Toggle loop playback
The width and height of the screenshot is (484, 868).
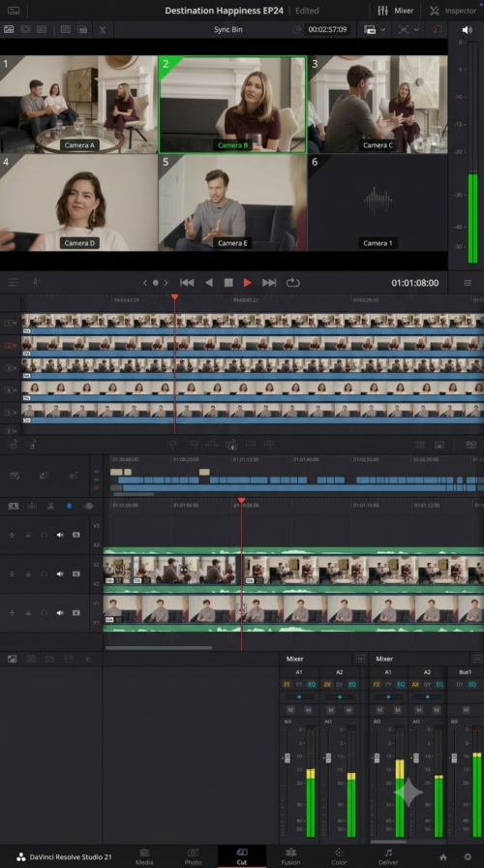(292, 283)
